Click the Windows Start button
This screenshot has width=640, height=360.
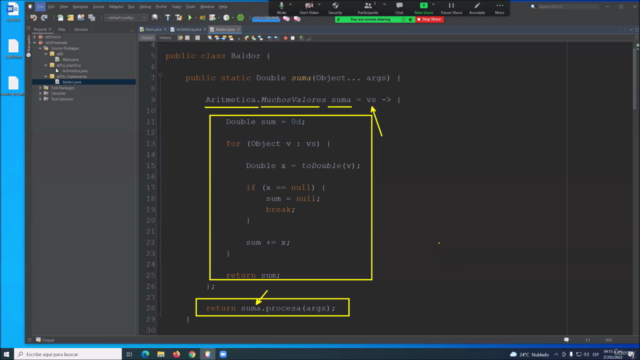tap(6, 354)
